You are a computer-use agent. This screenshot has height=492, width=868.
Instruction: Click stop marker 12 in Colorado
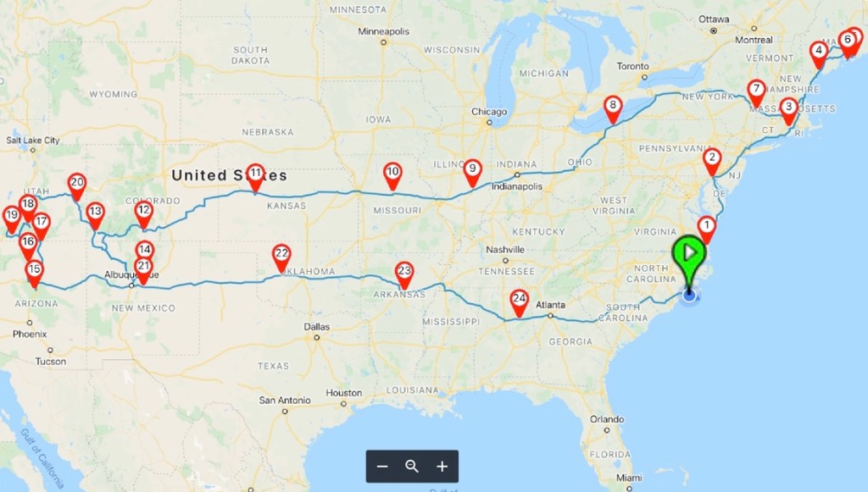144,214
